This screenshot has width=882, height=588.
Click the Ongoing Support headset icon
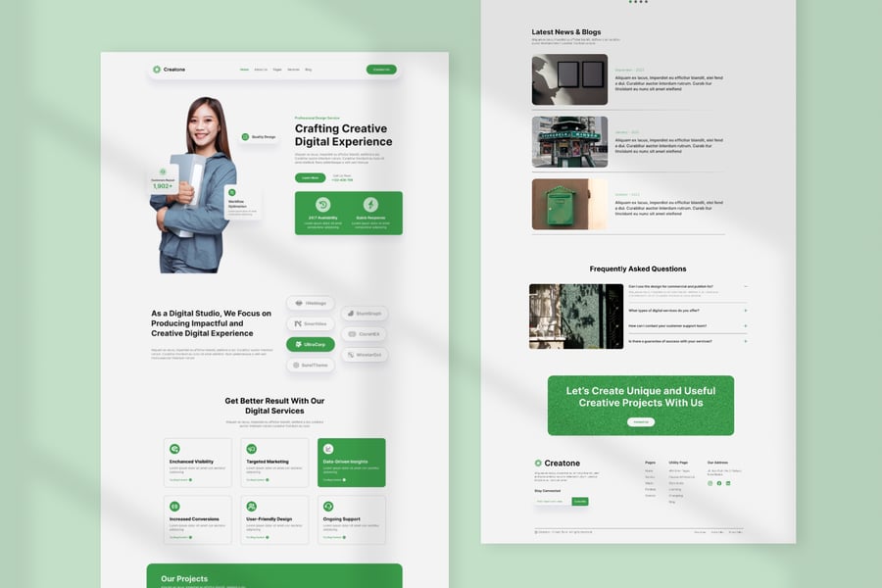[328, 506]
